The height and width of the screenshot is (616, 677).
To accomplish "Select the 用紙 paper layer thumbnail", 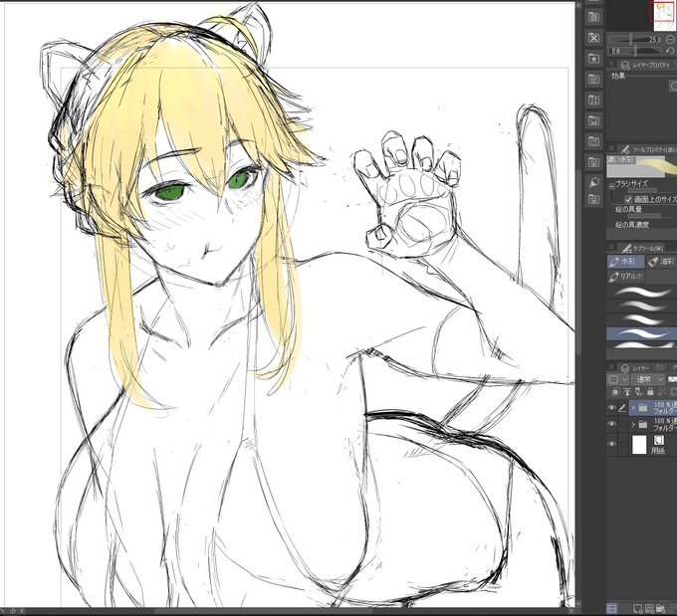I will 639,445.
